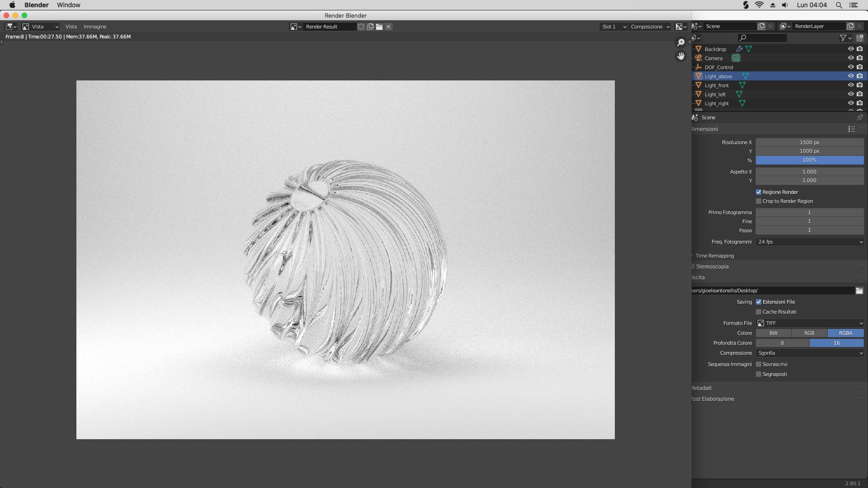The width and height of the screenshot is (868, 488).
Task: Open the Blender application menu
Action: [36, 5]
